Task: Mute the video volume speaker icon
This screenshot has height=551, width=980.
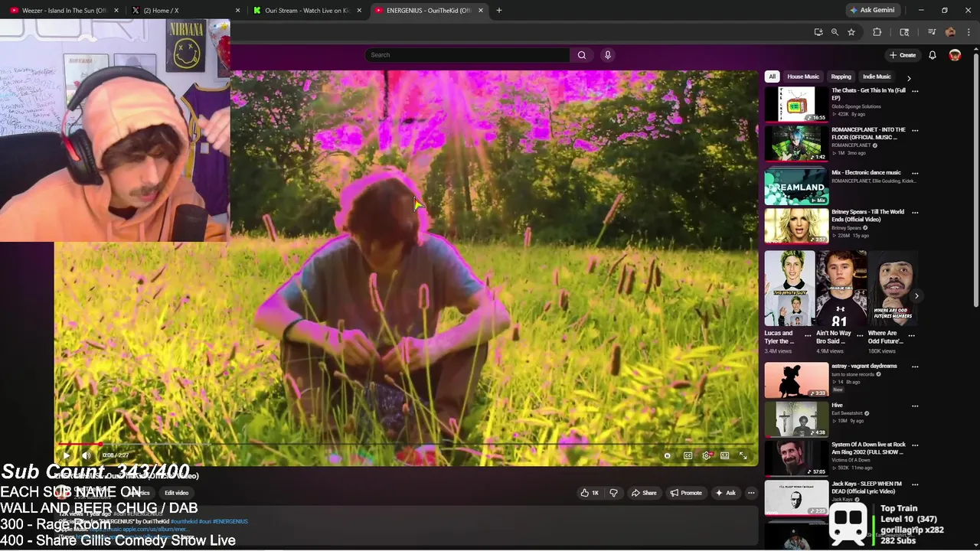Action: tap(87, 455)
